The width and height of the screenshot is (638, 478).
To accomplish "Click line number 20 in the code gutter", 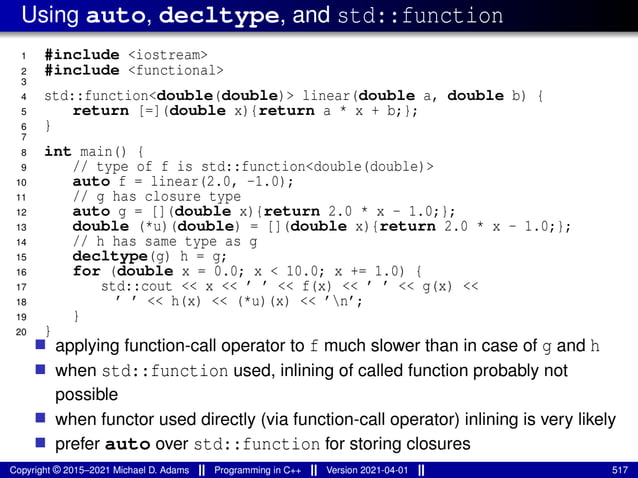I will point(21,332).
